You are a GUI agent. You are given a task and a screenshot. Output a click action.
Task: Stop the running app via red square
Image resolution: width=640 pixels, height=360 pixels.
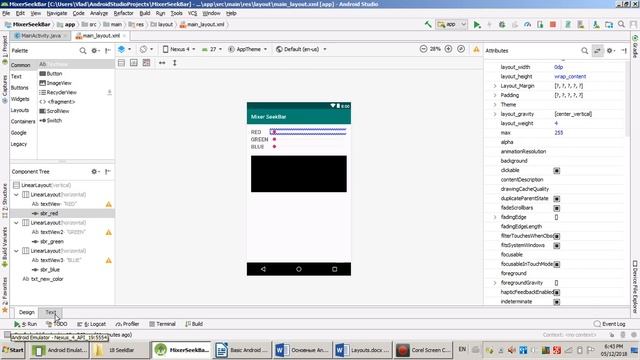pyautogui.click(x=553, y=24)
